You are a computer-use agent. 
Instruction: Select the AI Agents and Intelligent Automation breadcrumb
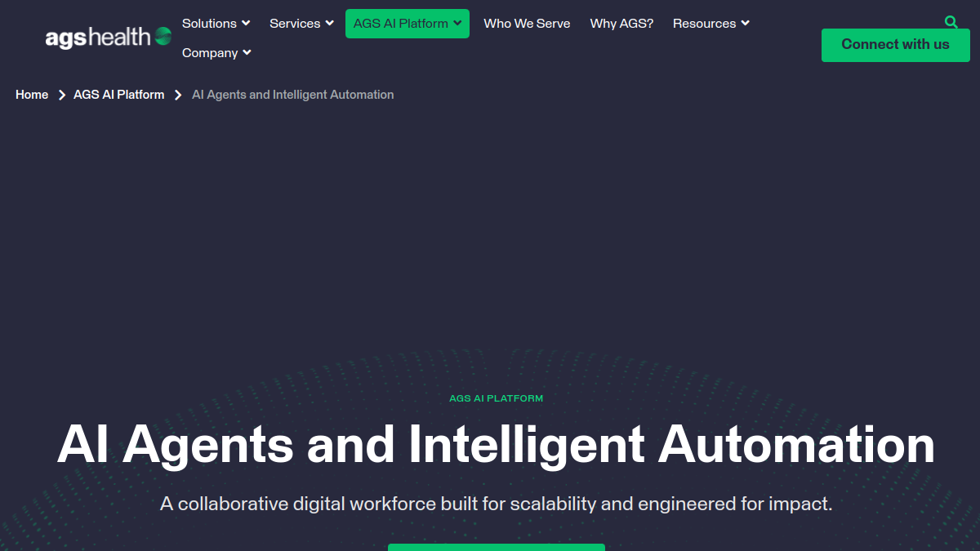click(293, 95)
